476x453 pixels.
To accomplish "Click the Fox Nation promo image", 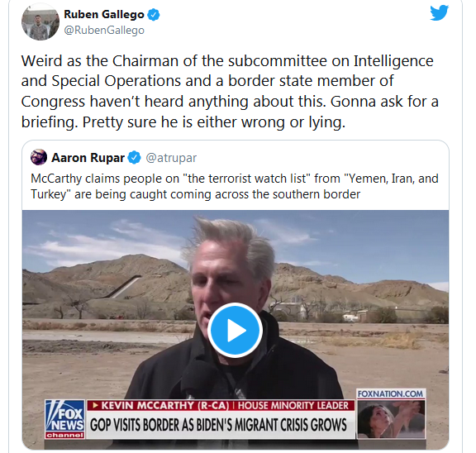I will (391, 419).
